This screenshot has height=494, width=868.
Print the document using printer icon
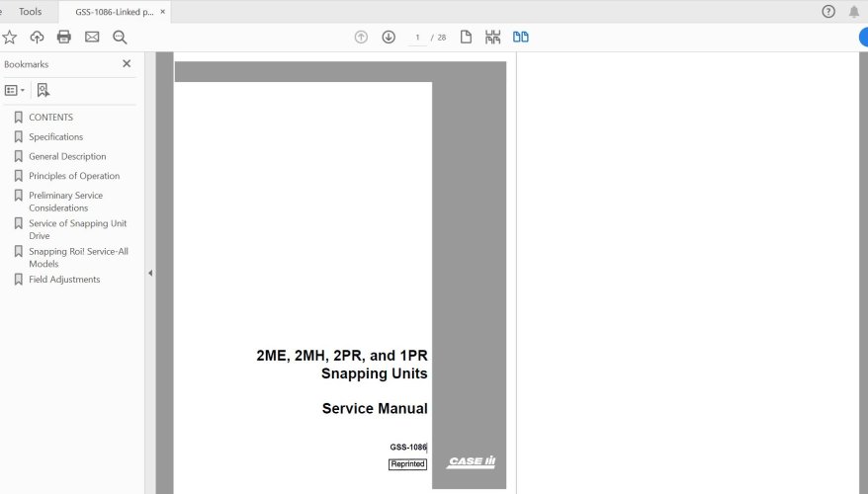64,37
